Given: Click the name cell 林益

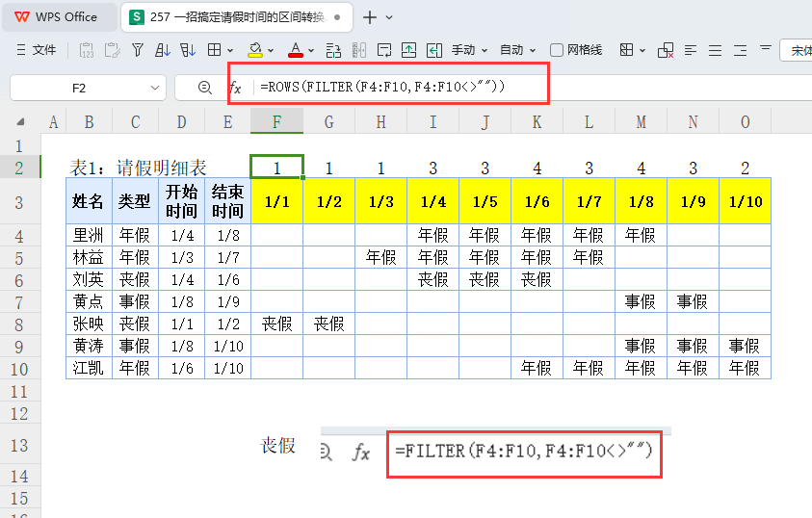Looking at the screenshot, I should click(x=89, y=257).
